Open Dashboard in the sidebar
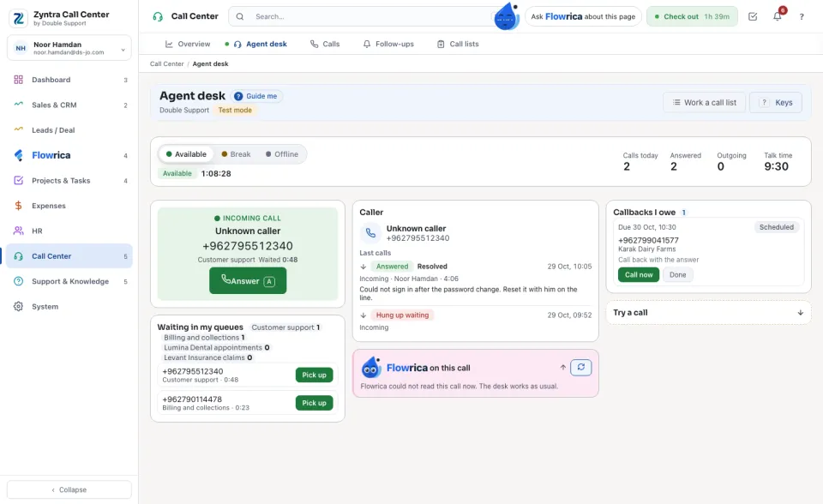 pyautogui.click(x=69, y=80)
